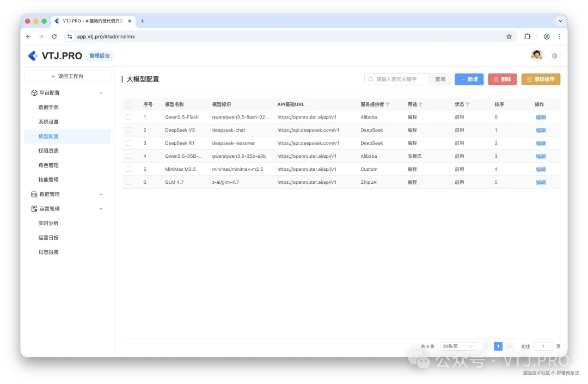Open the settings gear in header
The height and width of the screenshot is (384, 588).
(554, 56)
